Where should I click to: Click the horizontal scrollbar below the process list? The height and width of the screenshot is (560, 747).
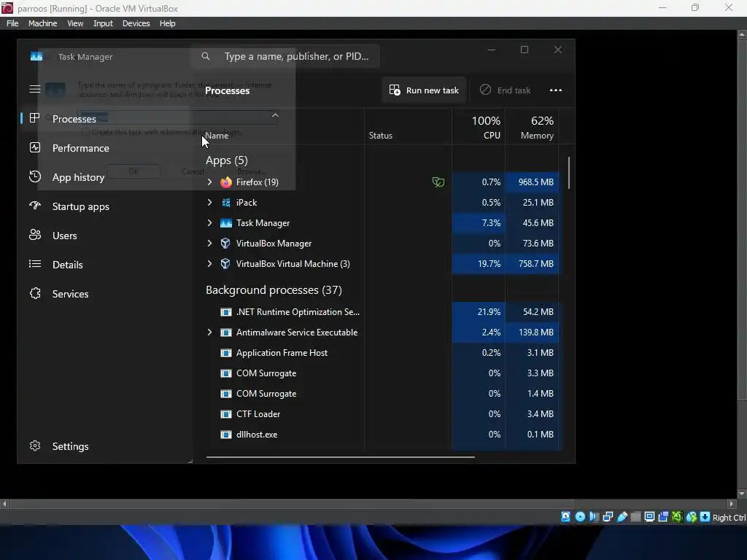click(340, 456)
